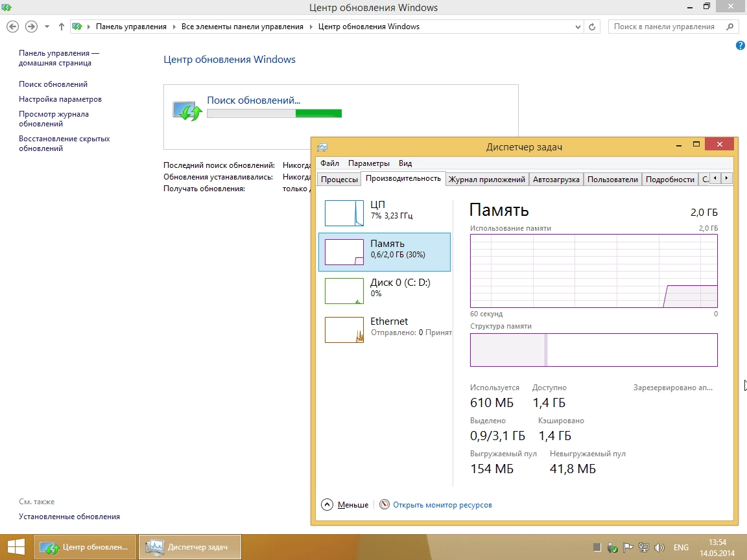Open the blue Help question icon
Screen dimensions: 747x560
click(x=741, y=45)
